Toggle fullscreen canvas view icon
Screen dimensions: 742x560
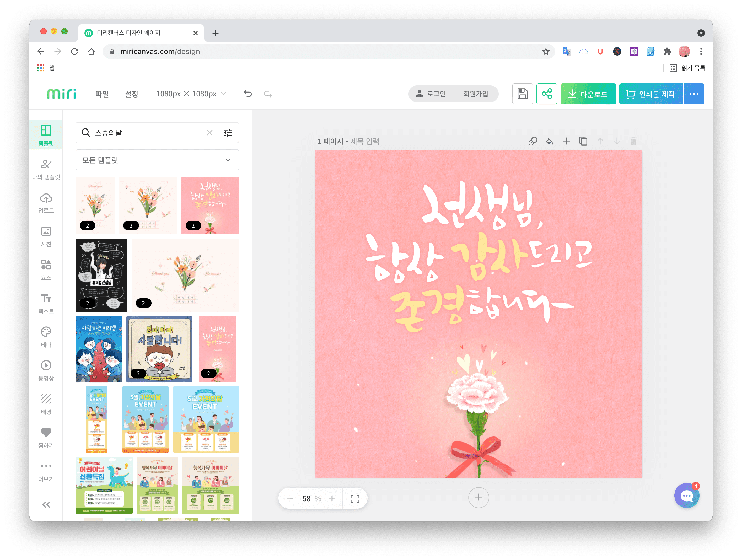(354, 499)
